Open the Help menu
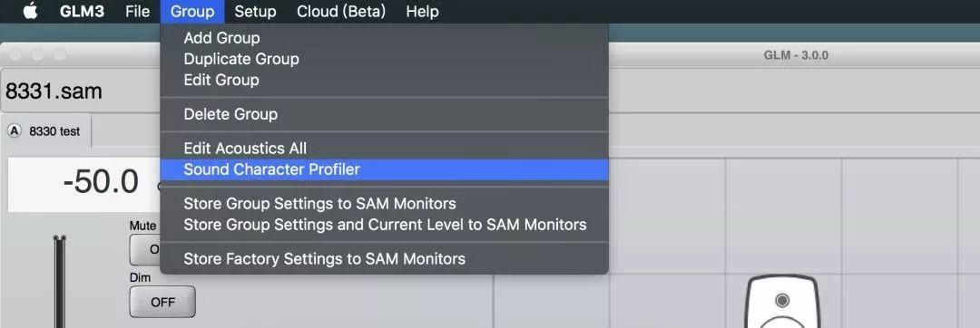This screenshot has height=328, width=980. pos(422,11)
